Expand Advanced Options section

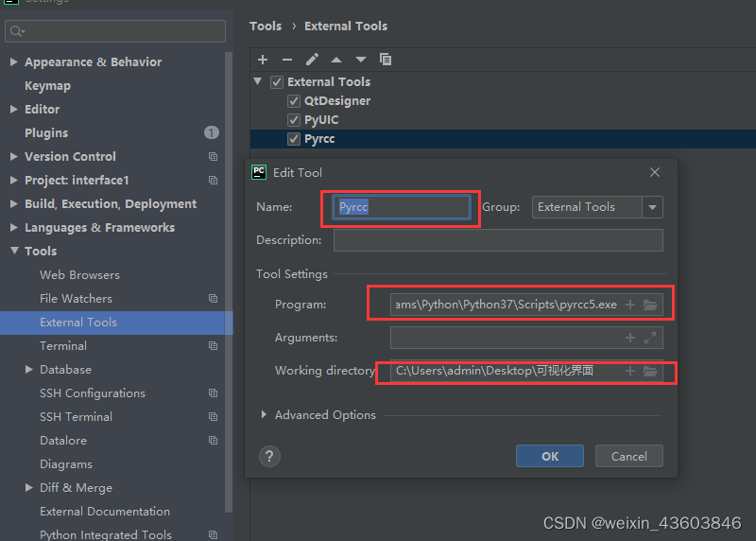[x=264, y=414]
